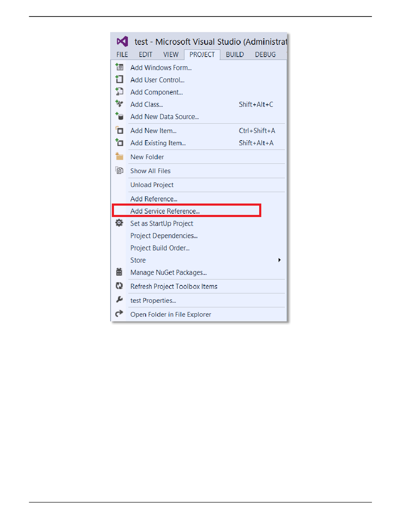The image size is (401, 532).
Task: Close the open PROJECT menu tab
Action: pos(202,54)
